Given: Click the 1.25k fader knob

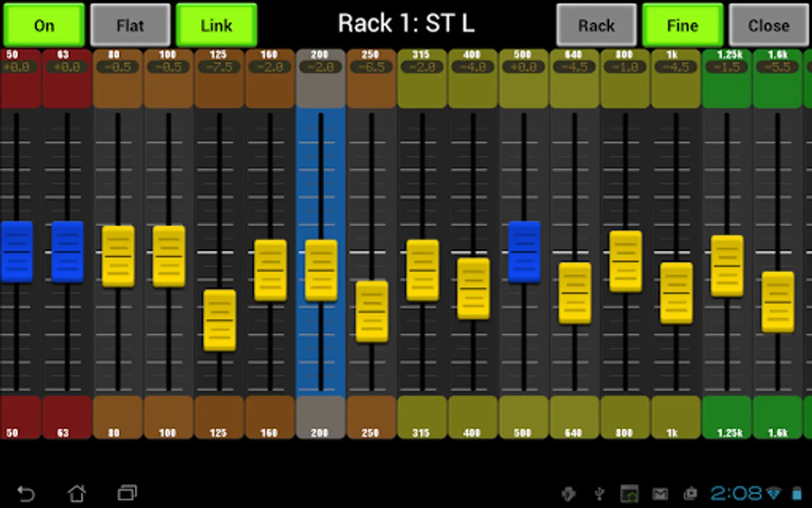Looking at the screenshot, I should pyautogui.click(x=727, y=266).
